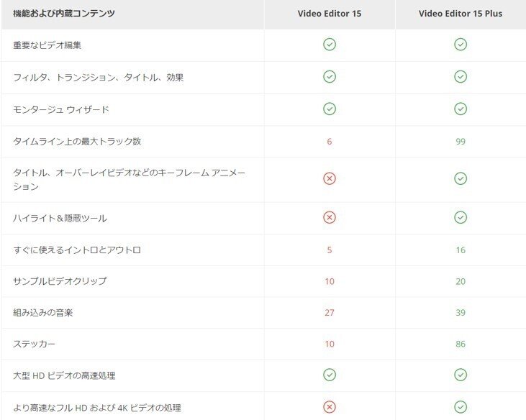Click red X for ハイライト＆隠蔽ツール under Video Editor 15
This screenshot has width=526, height=420.
(330, 217)
